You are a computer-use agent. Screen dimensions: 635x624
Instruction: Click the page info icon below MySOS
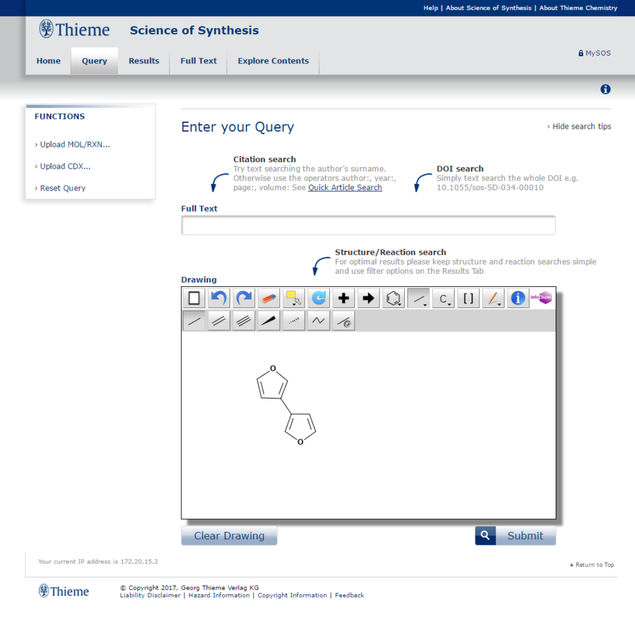click(x=605, y=89)
